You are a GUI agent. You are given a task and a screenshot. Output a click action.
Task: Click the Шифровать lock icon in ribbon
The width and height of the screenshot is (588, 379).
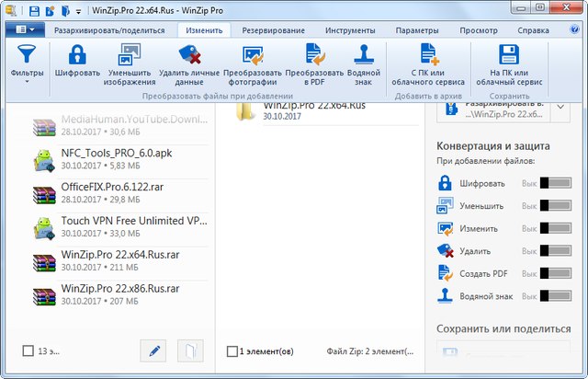click(77, 54)
